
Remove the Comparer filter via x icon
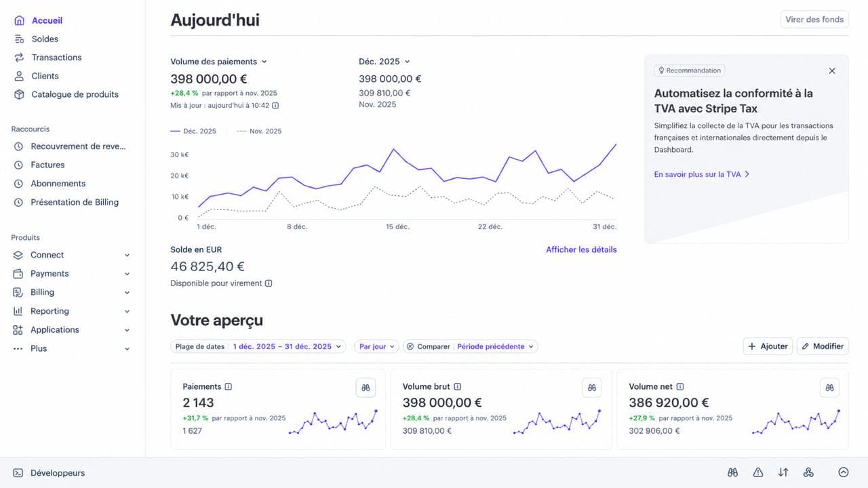[x=410, y=346]
